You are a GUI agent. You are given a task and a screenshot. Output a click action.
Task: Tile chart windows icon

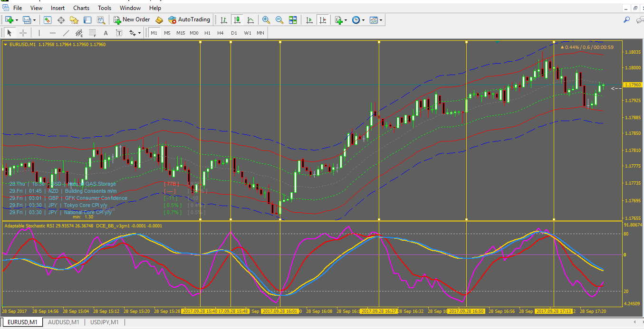coord(293,20)
